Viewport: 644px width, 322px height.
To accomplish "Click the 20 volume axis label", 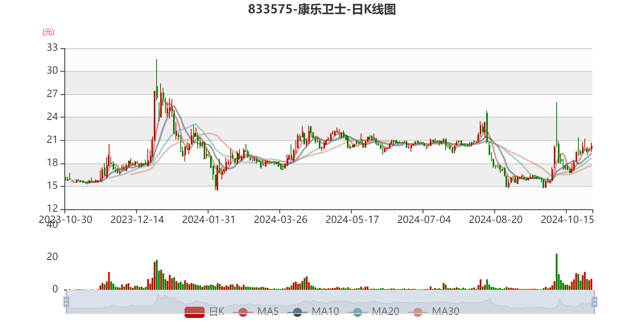I will point(52,257).
